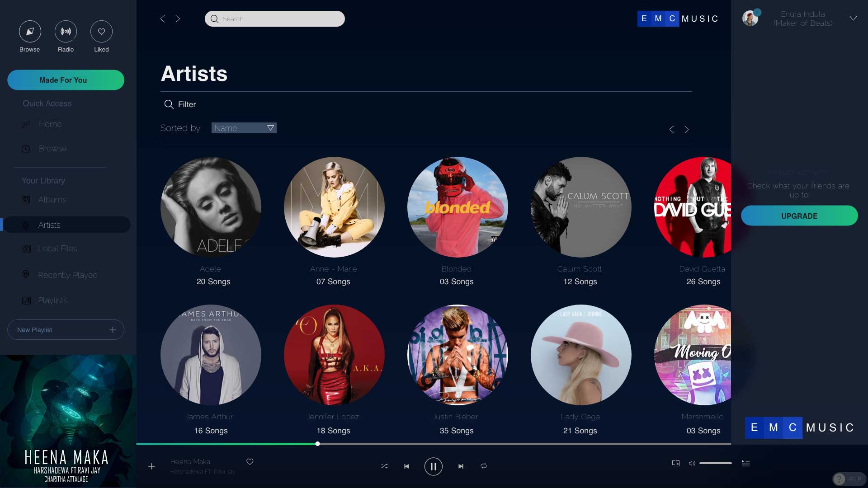Open Albums in Your Library
Screen dimensions: 868x488
point(52,200)
